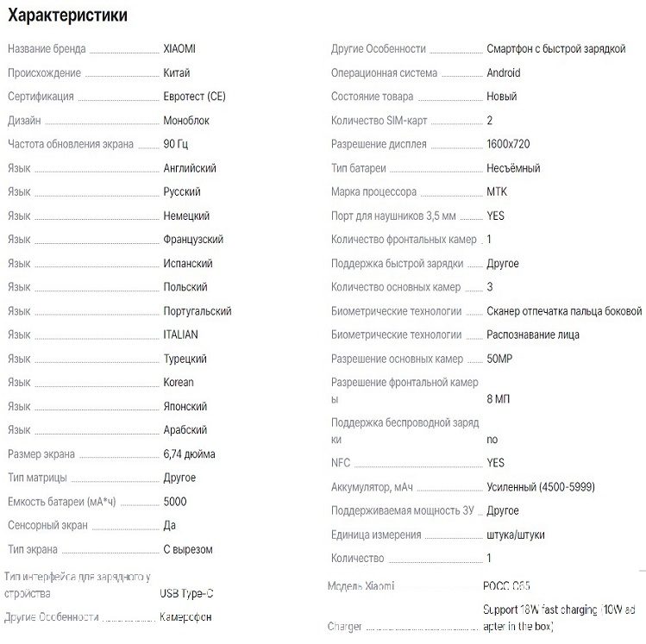The image size is (646, 644).
Task: Select the 1600x720 display resolution
Action: click(508, 144)
